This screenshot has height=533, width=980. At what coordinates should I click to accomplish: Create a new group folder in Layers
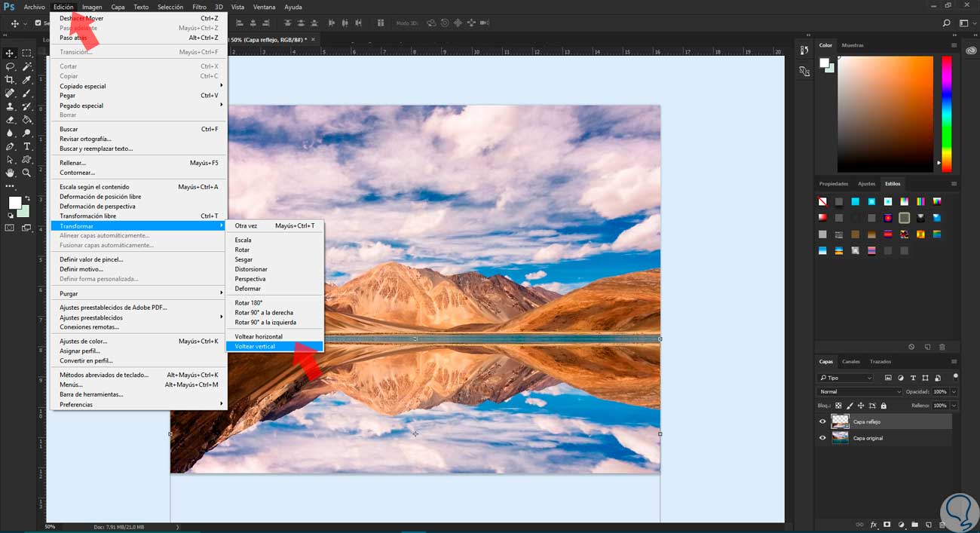click(914, 525)
